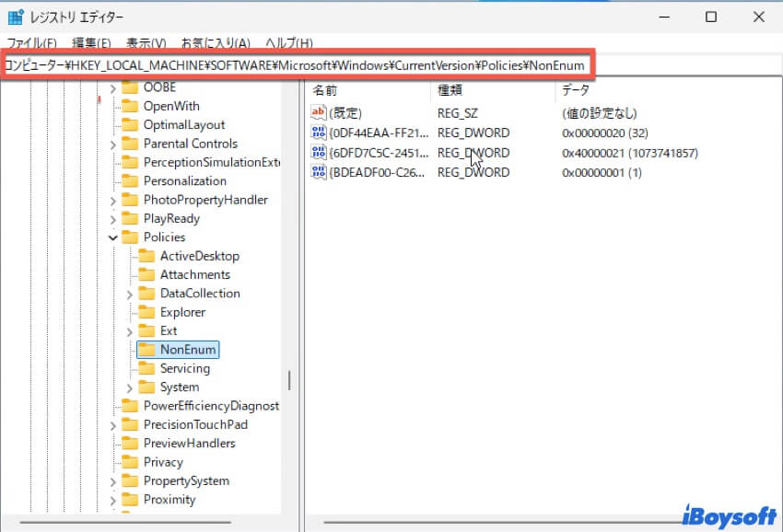Select the PerceptionSimulationExt folder icon

[130, 162]
